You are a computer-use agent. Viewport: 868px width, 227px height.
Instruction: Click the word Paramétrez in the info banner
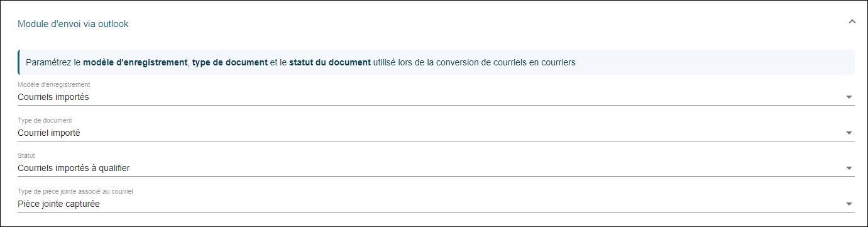[x=48, y=62]
